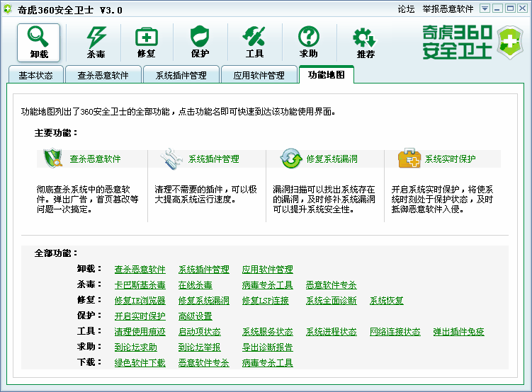532x392 pixels.
Task: Open the 修复 first-aid kit tool
Action: 146,42
